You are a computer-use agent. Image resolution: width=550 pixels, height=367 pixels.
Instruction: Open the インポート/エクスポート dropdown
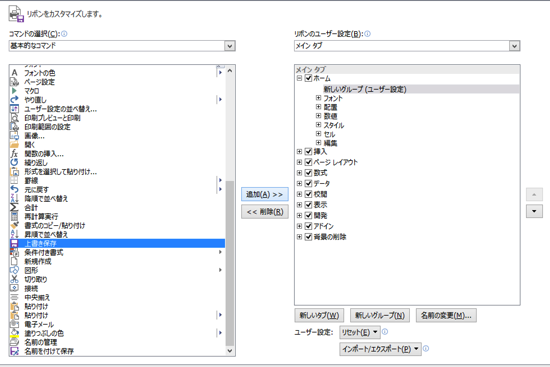click(380, 349)
